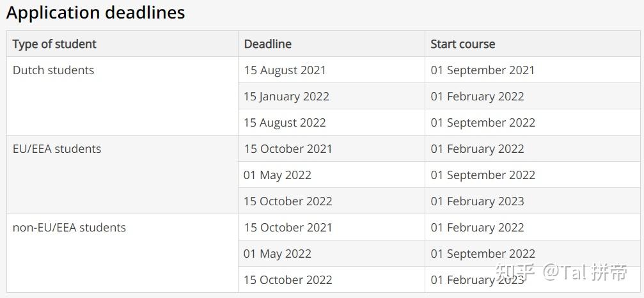Select the EU/EEA students row label
This screenshot has width=644, height=298.
(57, 149)
